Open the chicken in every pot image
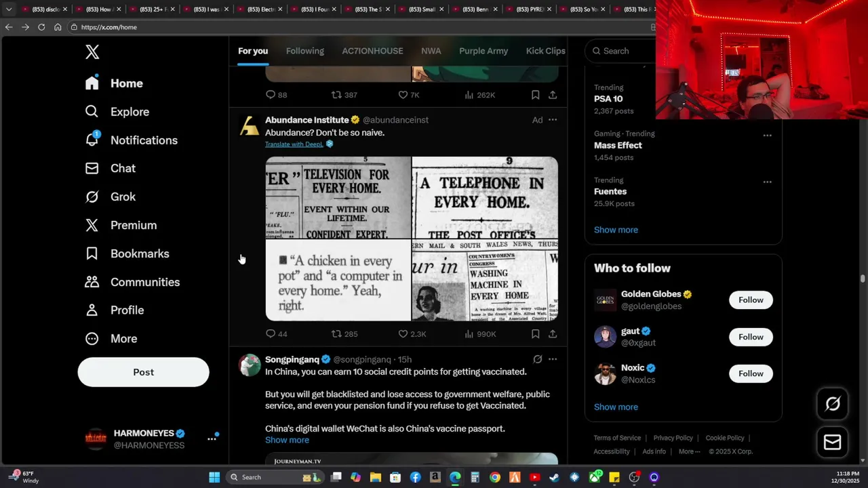The width and height of the screenshot is (868, 488). (338, 280)
